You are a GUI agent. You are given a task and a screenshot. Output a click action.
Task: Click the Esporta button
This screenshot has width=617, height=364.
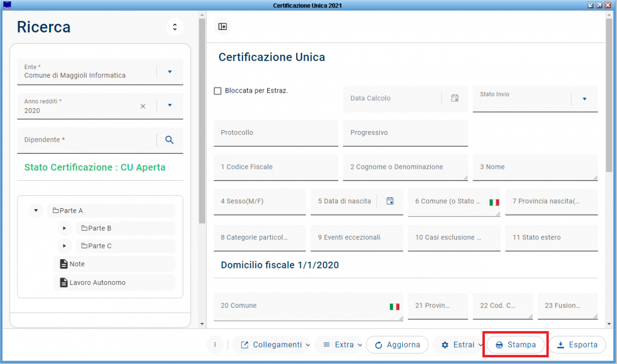(577, 345)
